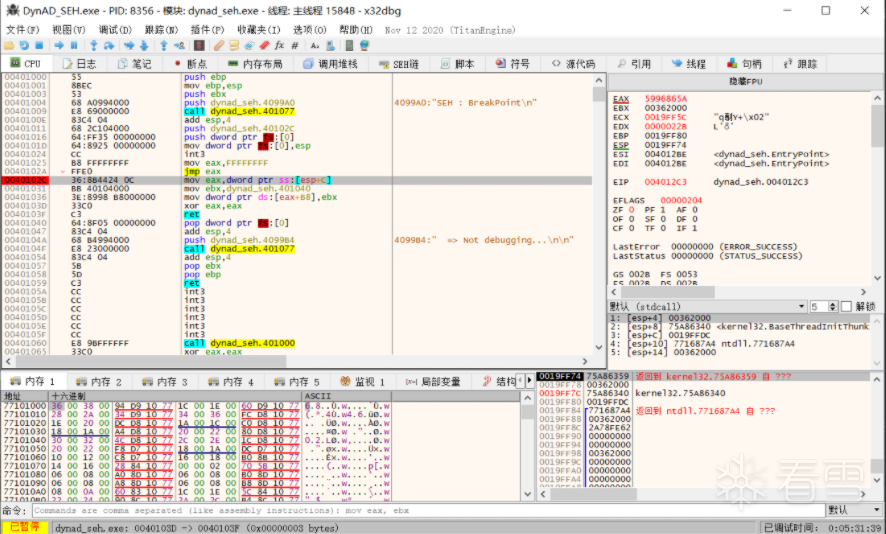The height and width of the screenshot is (534, 886).
Task: Click the run to user code icon
Action: coord(179,46)
